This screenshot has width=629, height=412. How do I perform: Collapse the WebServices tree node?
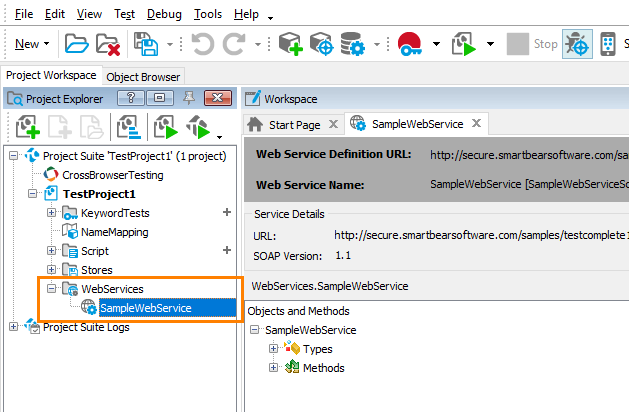click(52, 289)
